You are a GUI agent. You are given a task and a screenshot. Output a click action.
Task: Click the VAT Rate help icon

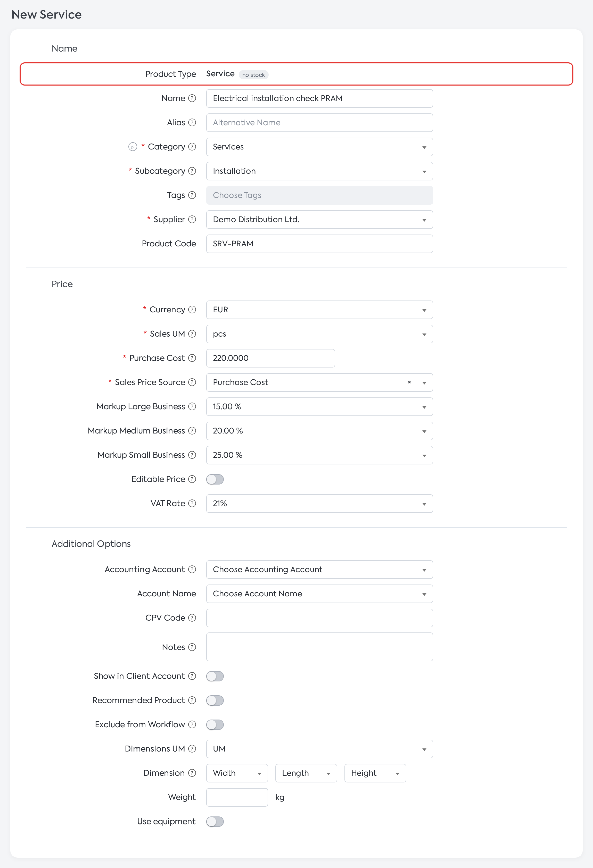(192, 504)
